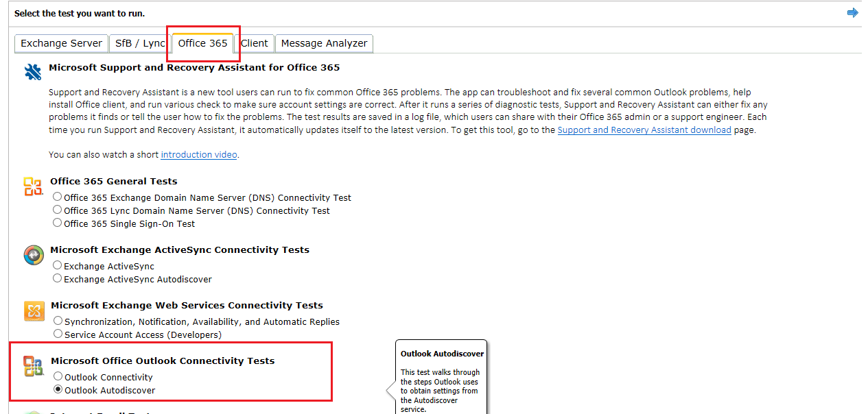The width and height of the screenshot is (868, 414).
Task: Click the Support and Recovery Assistant for Office 365 heading
Action: [194, 68]
